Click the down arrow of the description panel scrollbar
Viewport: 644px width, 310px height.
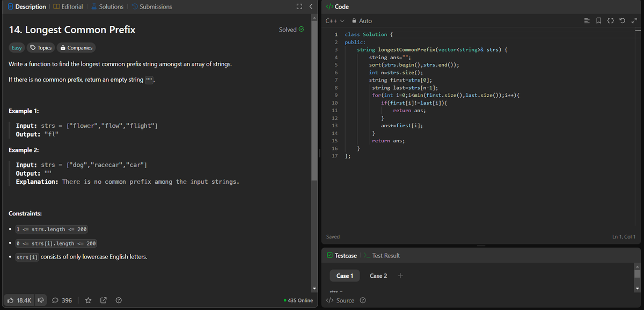pyautogui.click(x=314, y=290)
